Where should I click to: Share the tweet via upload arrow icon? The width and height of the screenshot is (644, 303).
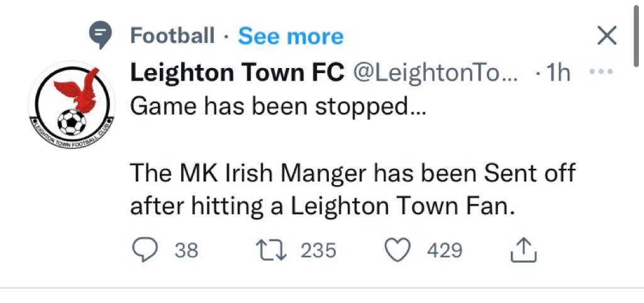(523, 250)
